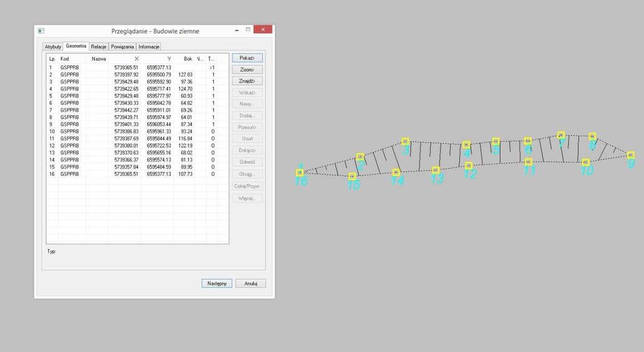The height and width of the screenshot is (352, 644).
Task: Click the Bok value 107.73
Action: (x=186, y=174)
